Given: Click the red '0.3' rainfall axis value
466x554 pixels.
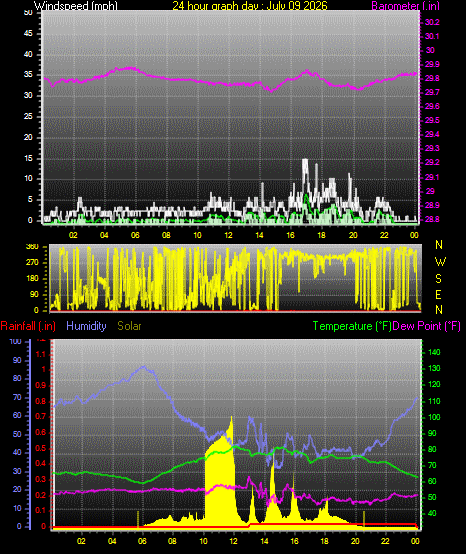Looking at the screenshot, I should [41, 479].
